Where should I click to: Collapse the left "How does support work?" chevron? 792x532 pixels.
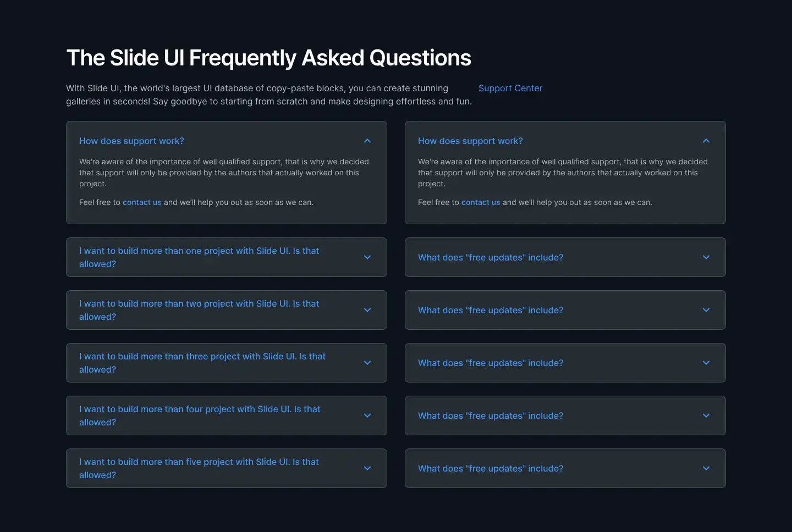367,141
